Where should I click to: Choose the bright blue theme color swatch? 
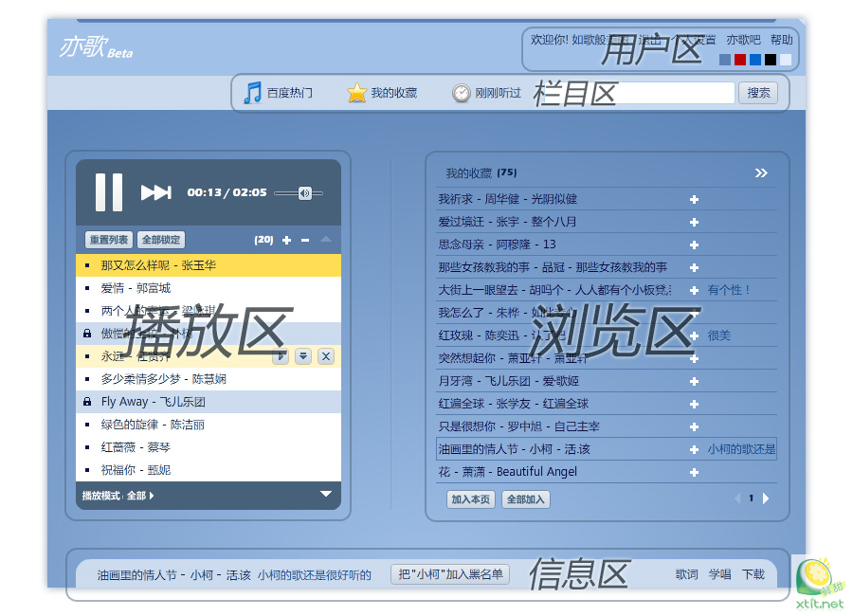[755, 60]
